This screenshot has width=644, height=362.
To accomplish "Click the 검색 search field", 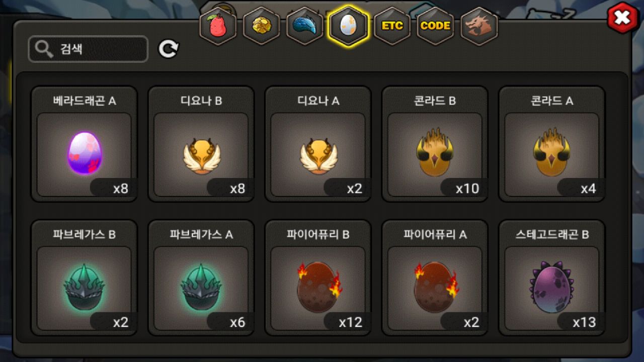I will (x=88, y=49).
